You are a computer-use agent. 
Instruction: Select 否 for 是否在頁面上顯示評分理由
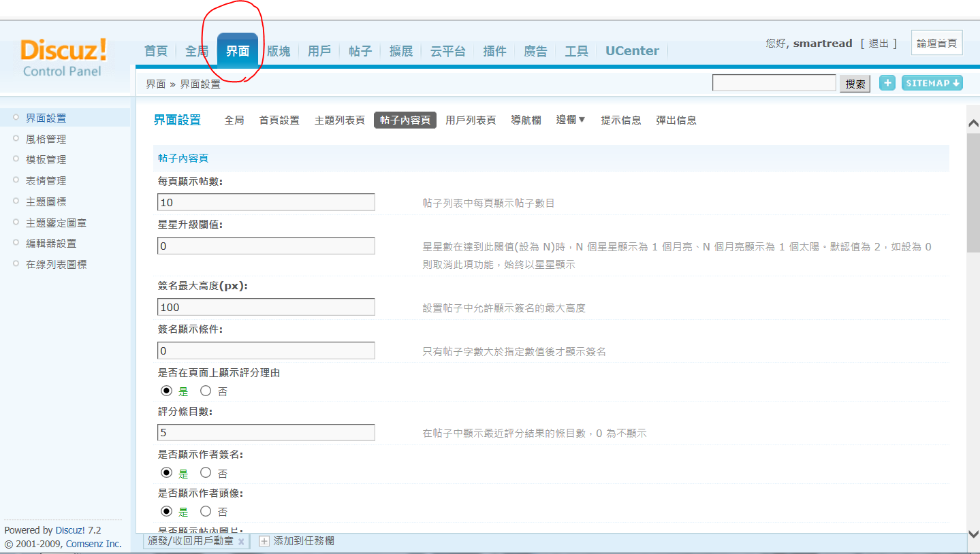click(206, 391)
